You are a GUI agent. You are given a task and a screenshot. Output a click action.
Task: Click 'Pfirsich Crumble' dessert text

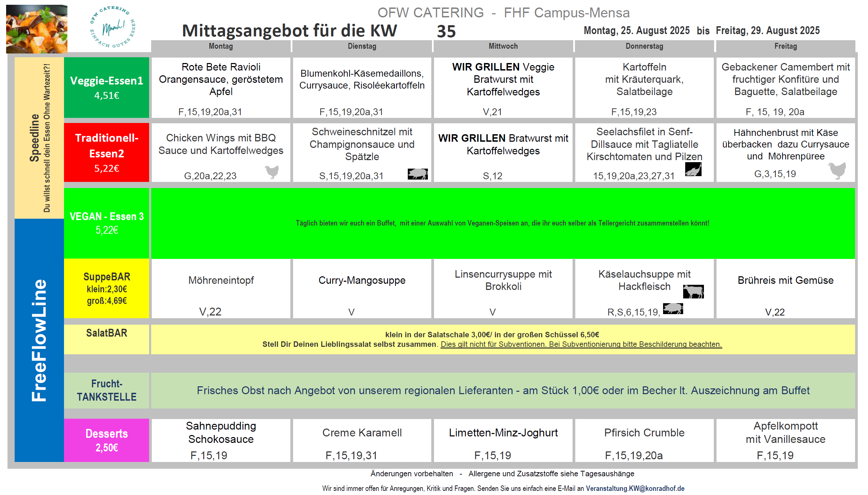644,433
